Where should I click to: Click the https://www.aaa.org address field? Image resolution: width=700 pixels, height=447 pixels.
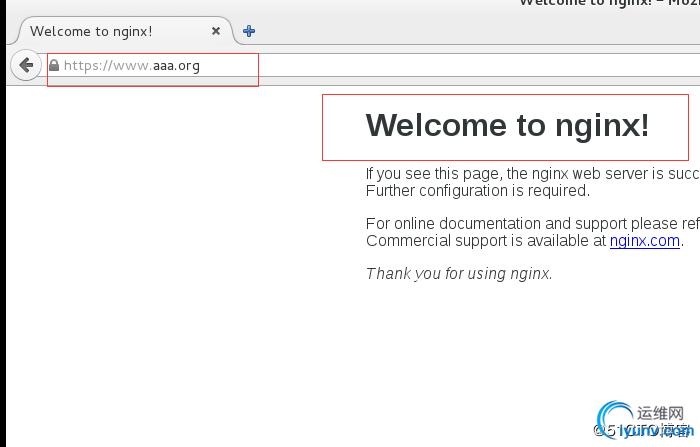[373, 66]
